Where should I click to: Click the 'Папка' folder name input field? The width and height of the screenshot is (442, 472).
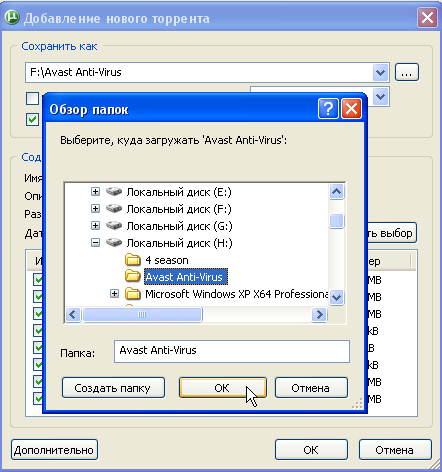(x=232, y=351)
